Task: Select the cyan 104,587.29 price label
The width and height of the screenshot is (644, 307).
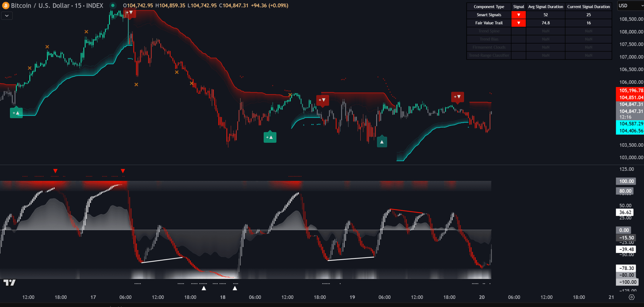Action: coord(631,124)
